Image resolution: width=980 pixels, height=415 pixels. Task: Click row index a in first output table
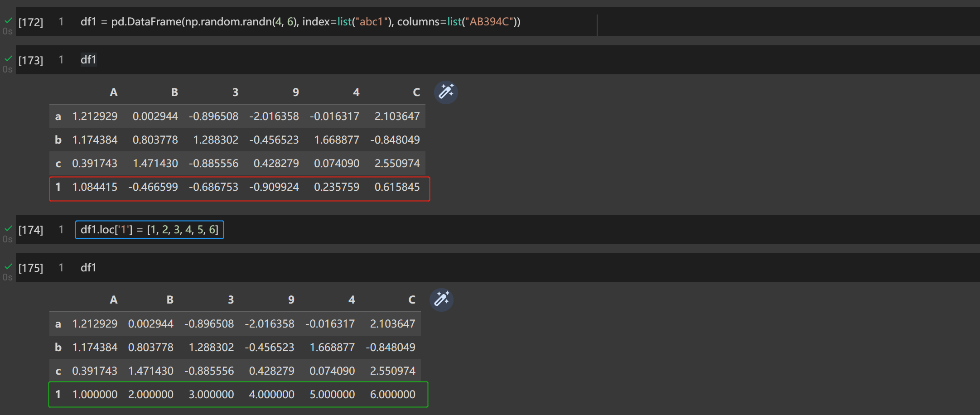(x=58, y=117)
